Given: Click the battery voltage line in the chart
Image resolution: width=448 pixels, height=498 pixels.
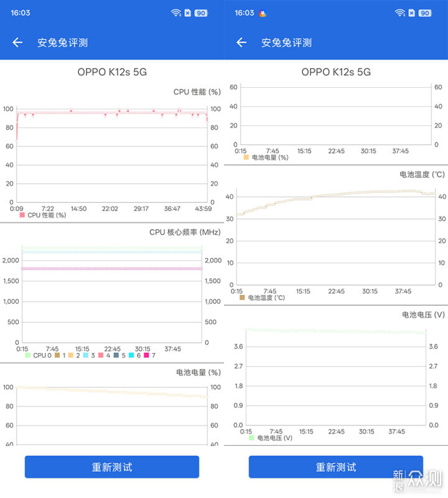Looking at the screenshot, I should pyautogui.click(x=335, y=331).
